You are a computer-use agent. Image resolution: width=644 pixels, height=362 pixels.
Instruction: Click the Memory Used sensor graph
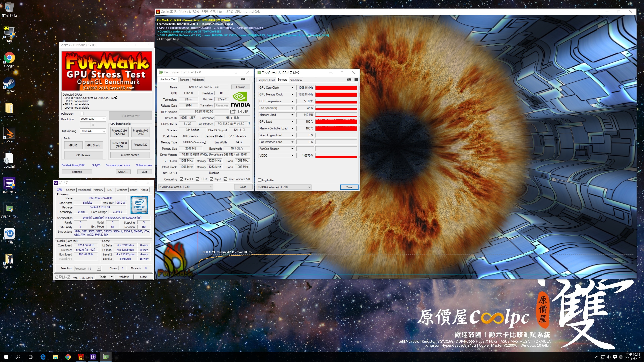tap(336, 115)
